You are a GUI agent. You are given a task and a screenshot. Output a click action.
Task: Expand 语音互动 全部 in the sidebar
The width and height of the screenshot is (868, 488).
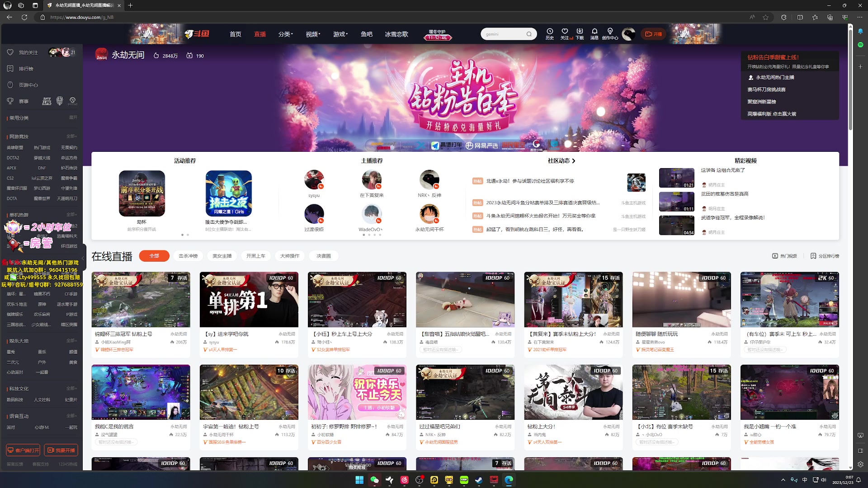pos(71,416)
